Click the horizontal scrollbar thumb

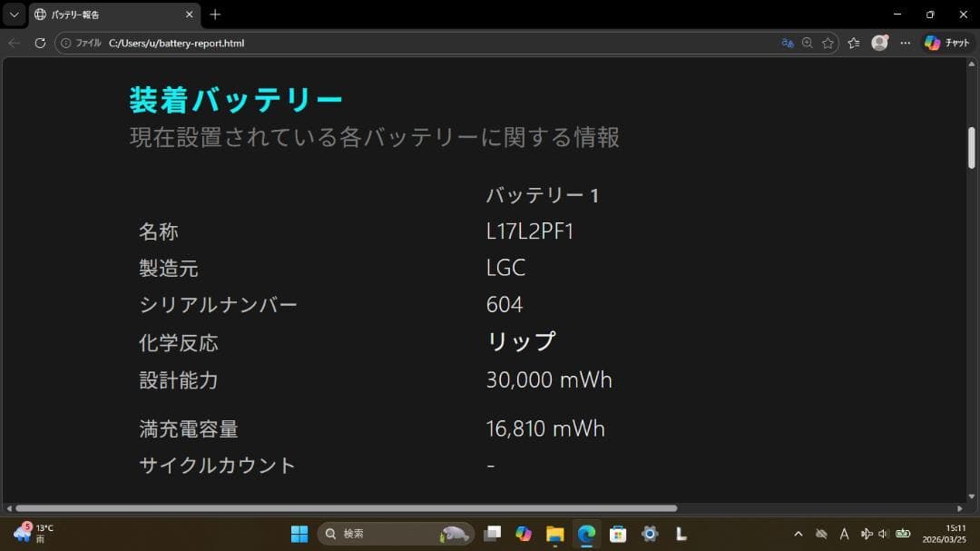[x=347, y=508]
